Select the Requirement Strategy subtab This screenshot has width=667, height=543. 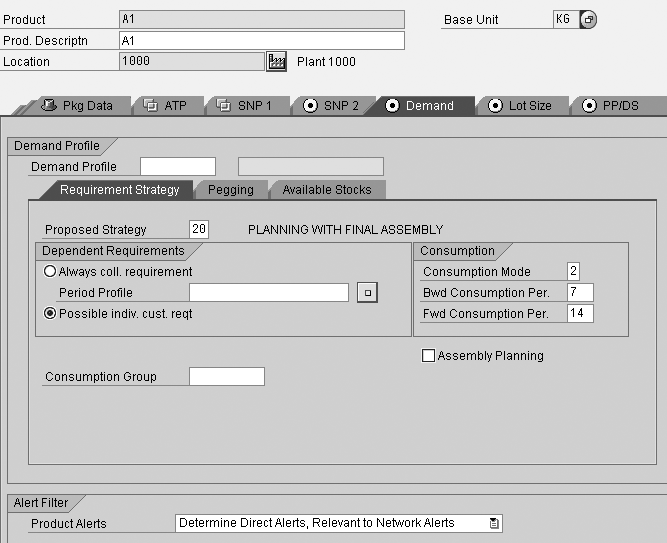tap(118, 190)
